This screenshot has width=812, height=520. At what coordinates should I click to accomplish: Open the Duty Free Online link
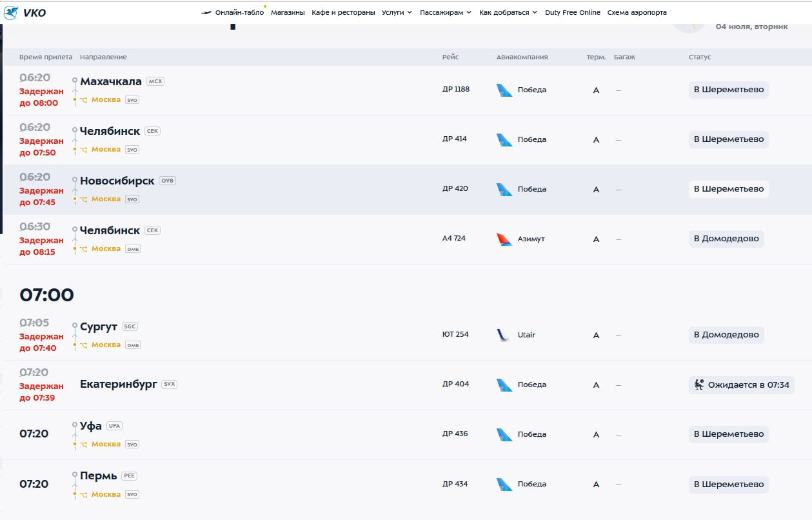[573, 12]
